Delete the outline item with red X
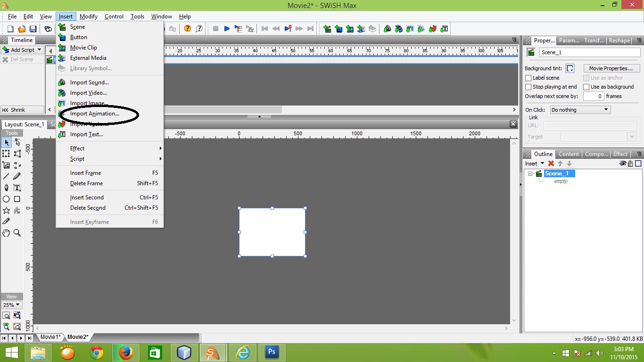This screenshot has height=362, width=644. [551, 164]
